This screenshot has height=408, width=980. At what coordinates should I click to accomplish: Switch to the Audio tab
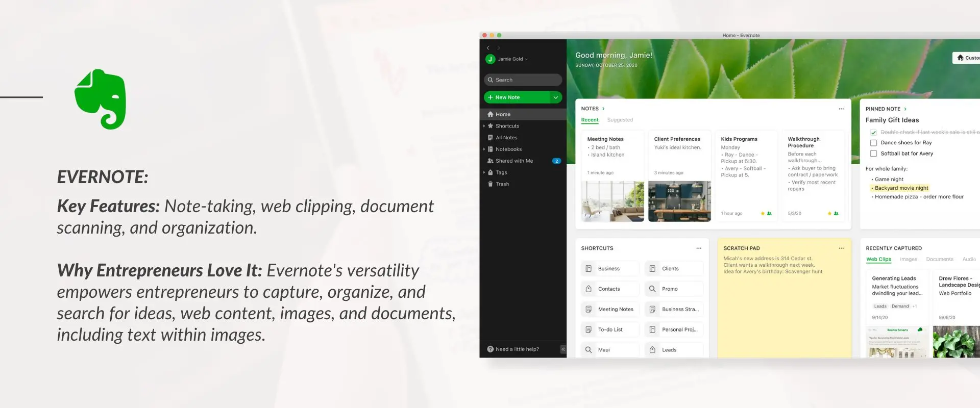click(x=969, y=260)
